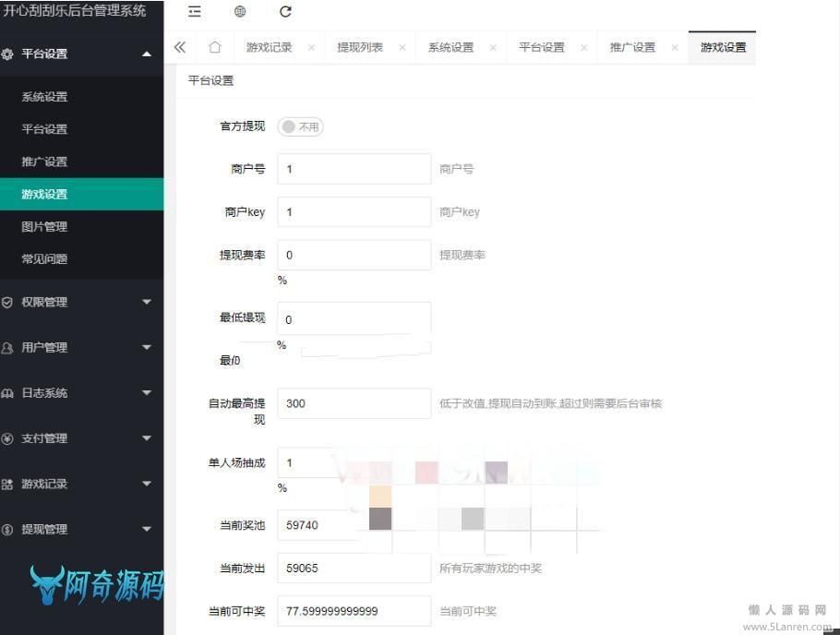Viewport: 840px width, 635px height.
Task: Switch to the 平台设置 tab
Action: click(541, 48)
